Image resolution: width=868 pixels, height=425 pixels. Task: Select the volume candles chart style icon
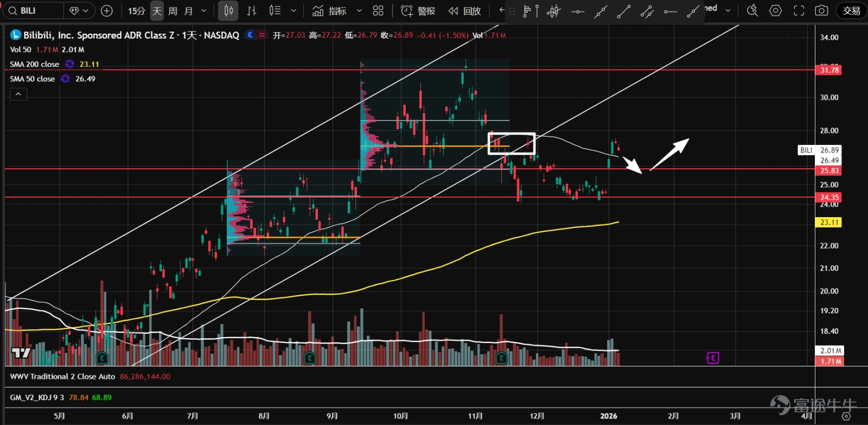pos(275,10)
